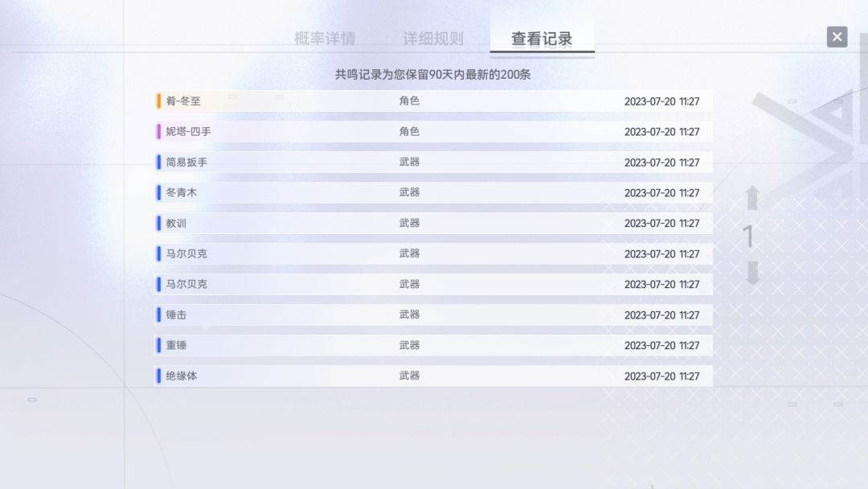Click the purple rarity bar of 妮塔-四手
Viewport: 868px width, 489px height.
click(159, 132)
